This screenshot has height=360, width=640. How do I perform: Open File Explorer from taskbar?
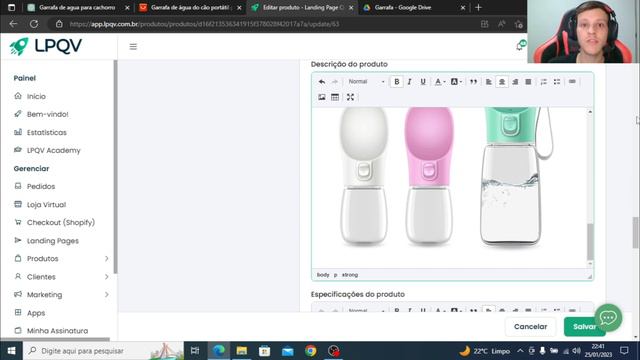click(242, 351)
